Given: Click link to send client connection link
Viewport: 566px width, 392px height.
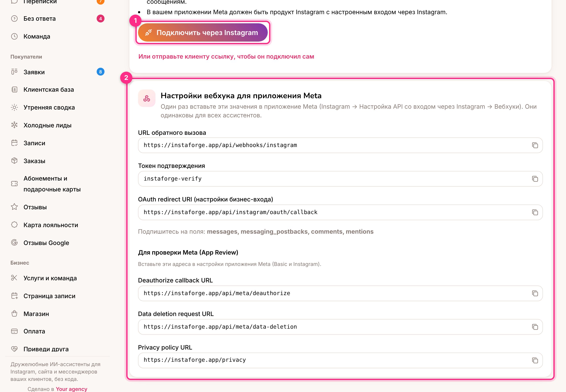Looking at the screenshot, I should 226,56.
